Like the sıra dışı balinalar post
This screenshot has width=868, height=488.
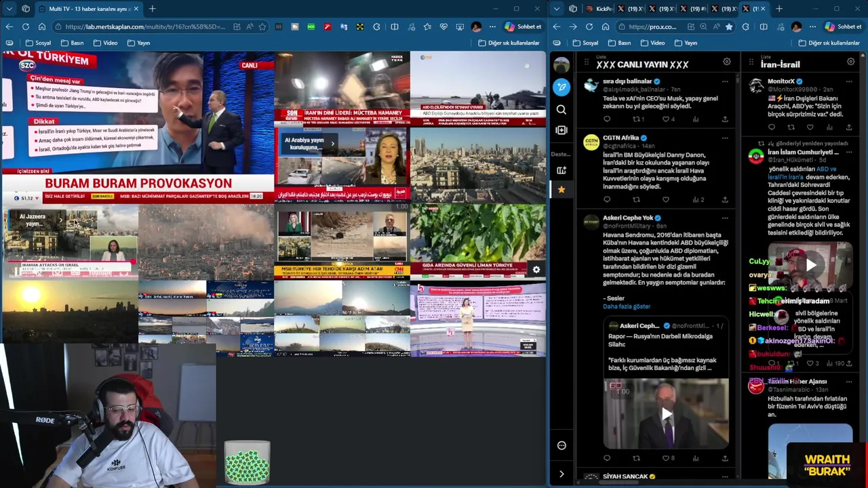(x=666, y=119)
